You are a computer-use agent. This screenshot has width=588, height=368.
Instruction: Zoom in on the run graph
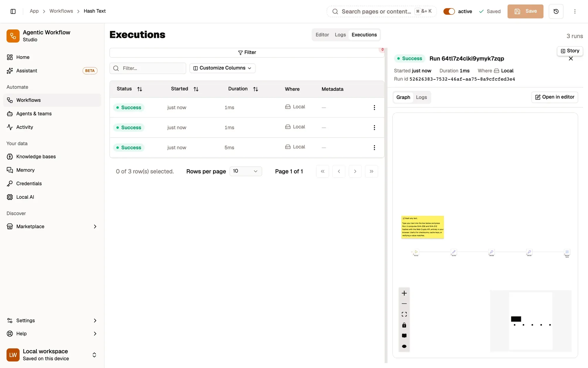click(x=404, y=293)
